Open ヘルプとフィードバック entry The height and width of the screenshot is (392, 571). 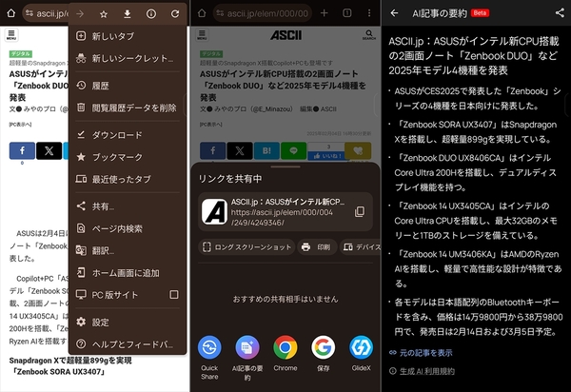(x=128, y=344)
